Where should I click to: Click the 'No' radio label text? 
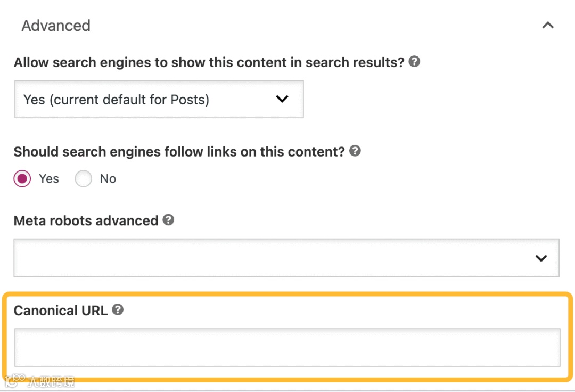pos(108,179)
